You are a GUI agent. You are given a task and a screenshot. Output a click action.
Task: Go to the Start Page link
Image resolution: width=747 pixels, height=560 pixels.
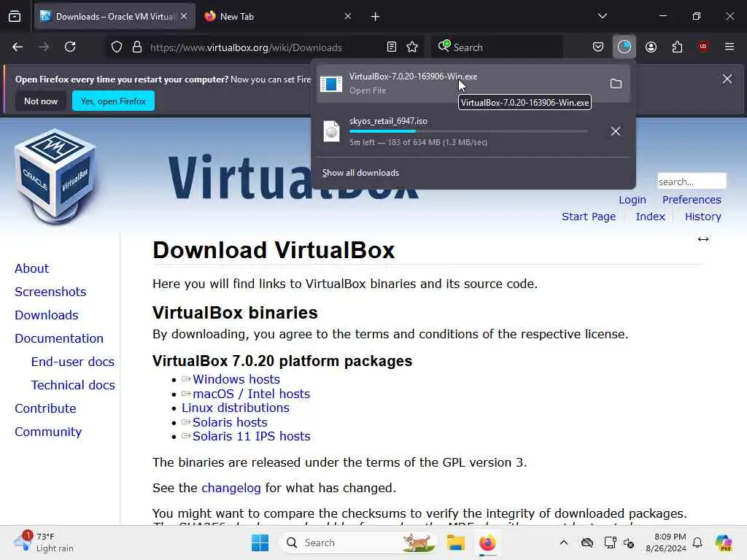pyautogui.click(x=589, y=217)
